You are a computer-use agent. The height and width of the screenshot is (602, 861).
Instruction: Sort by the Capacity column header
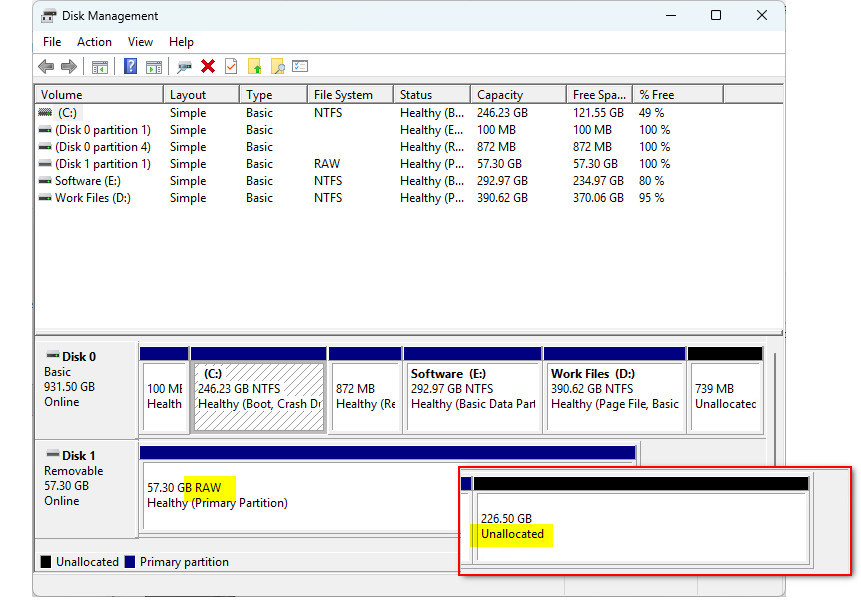point(518,94)
